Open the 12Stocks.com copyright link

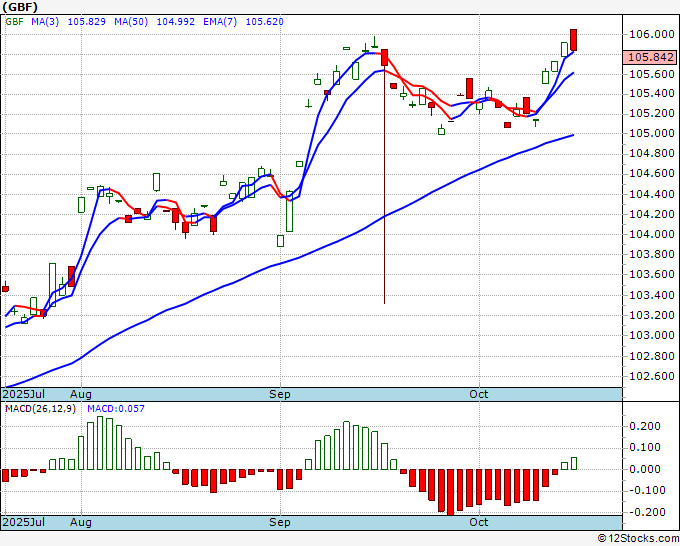(638, 539)
